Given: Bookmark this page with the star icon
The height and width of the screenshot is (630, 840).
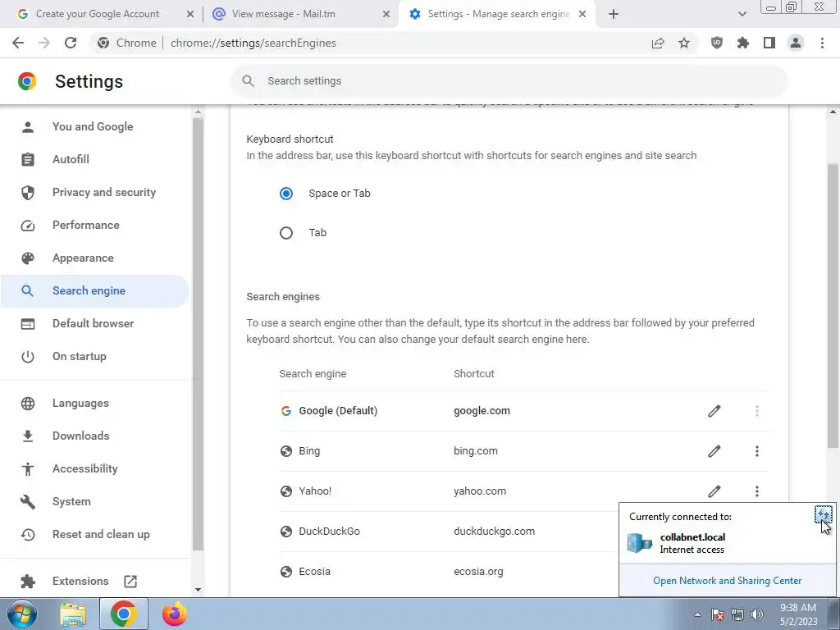Looking at the screenshot, I should click(684, 43).
